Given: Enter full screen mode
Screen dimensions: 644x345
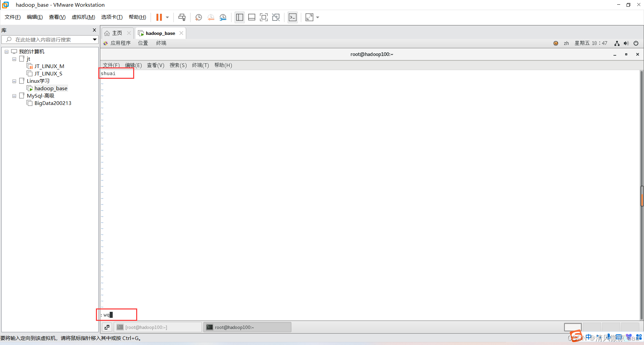Looking at the screenshot, I should pos(264,17).
